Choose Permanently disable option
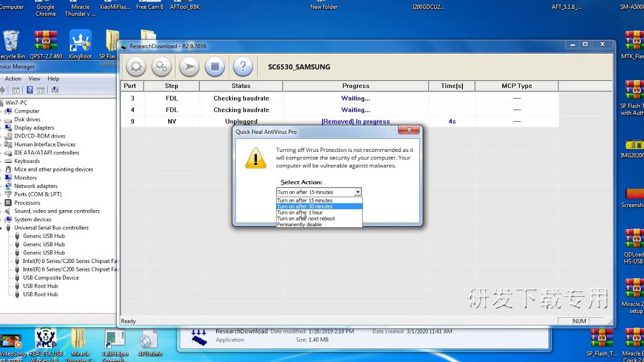 click(x=319, y=224)
